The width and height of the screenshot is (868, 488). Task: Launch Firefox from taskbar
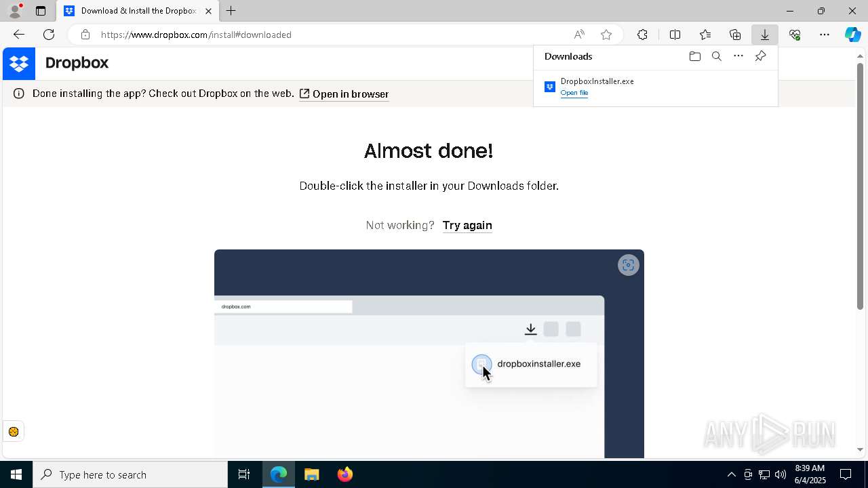point(345,474)
